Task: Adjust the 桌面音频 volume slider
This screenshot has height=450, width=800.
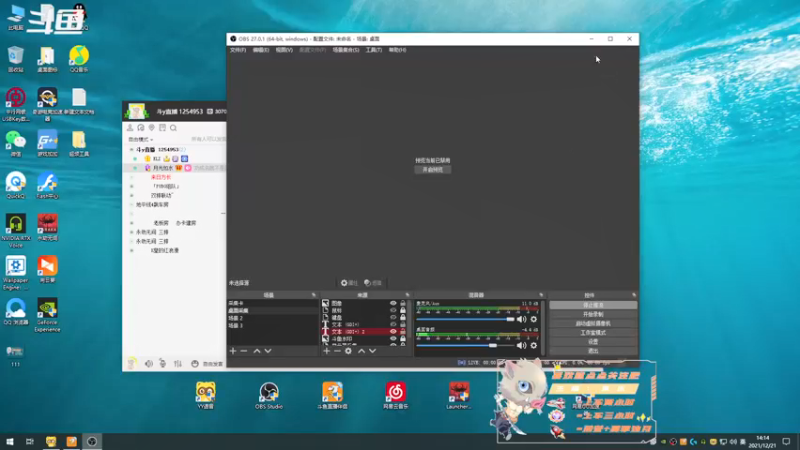Action: [x=465, y=345]
